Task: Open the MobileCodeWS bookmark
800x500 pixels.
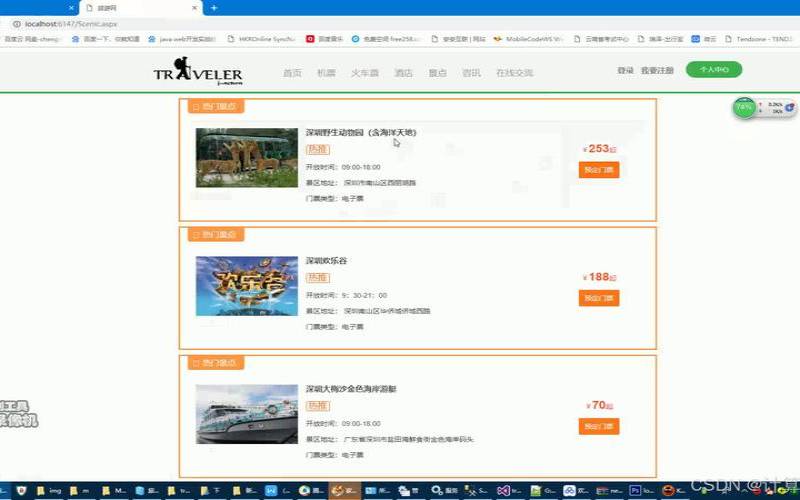Action: coord(528,39)
